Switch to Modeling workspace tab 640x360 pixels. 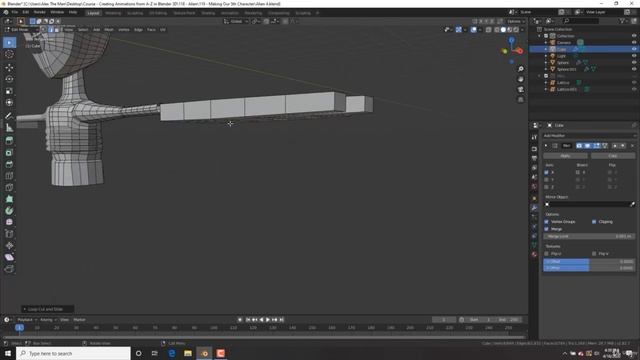[113, 13]
